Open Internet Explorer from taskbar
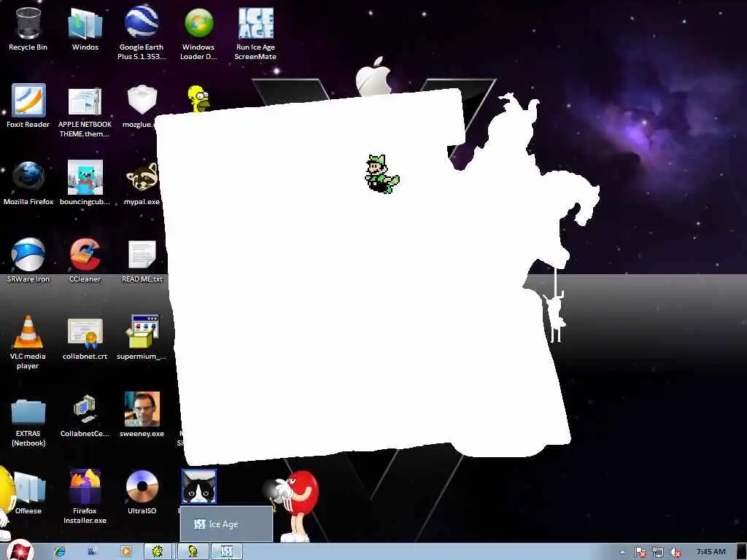 [60, 551]
